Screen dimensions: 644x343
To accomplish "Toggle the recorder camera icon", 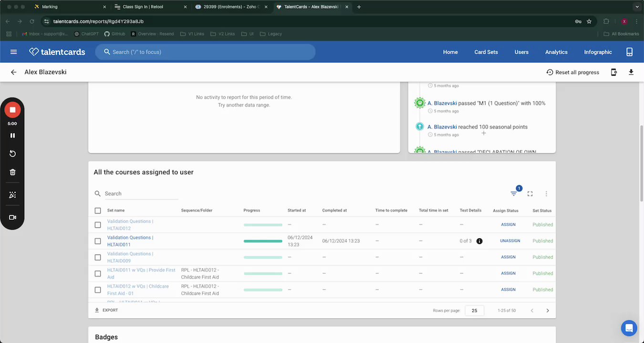I will pyautogui.click(x=12, y=217).
